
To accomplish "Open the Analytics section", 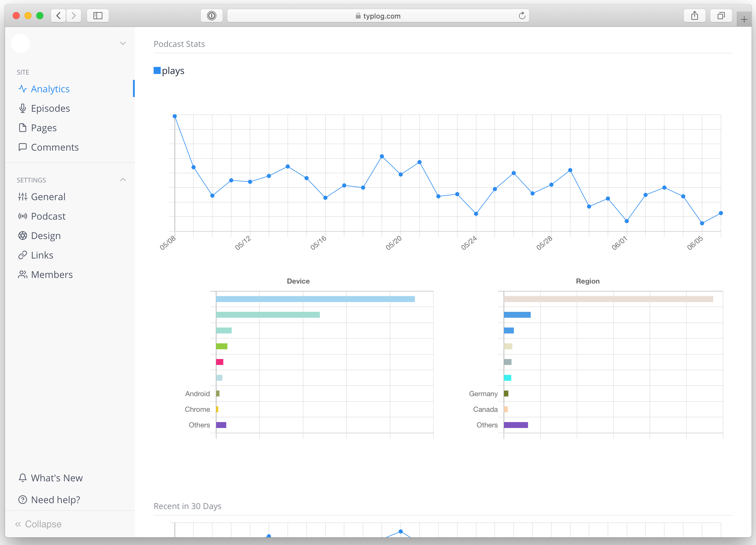I will click(70, 89).
